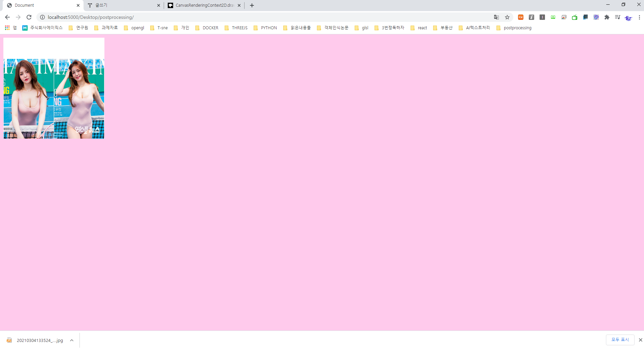Open a new browser tab
Image resolution: width=644 pixels, height=349 pixels.
[252, 5]
